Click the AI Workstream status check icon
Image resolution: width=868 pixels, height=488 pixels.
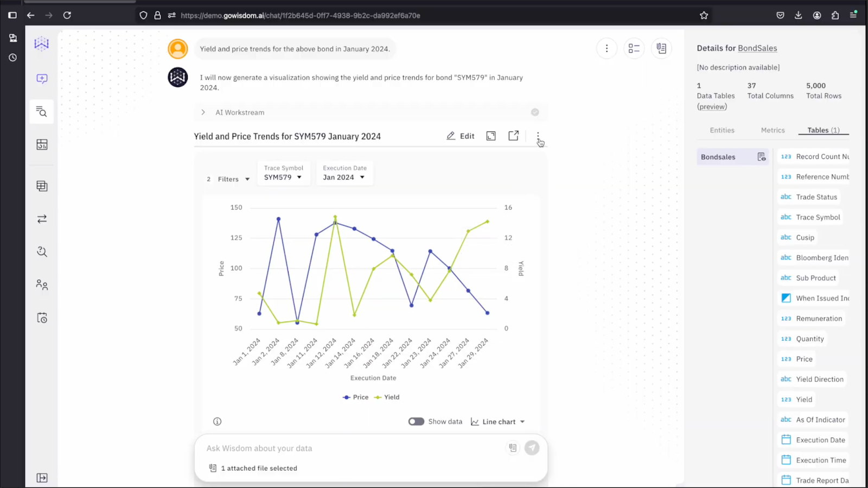pyautogui.click(x=535, y=112)
